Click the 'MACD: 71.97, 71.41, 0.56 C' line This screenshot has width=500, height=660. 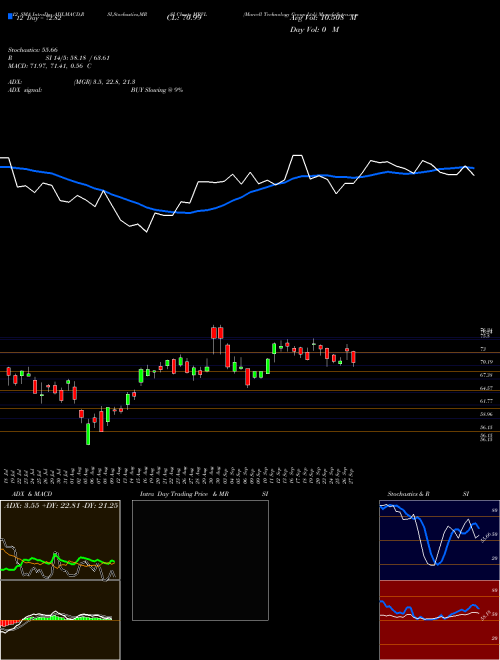point(50,66)
